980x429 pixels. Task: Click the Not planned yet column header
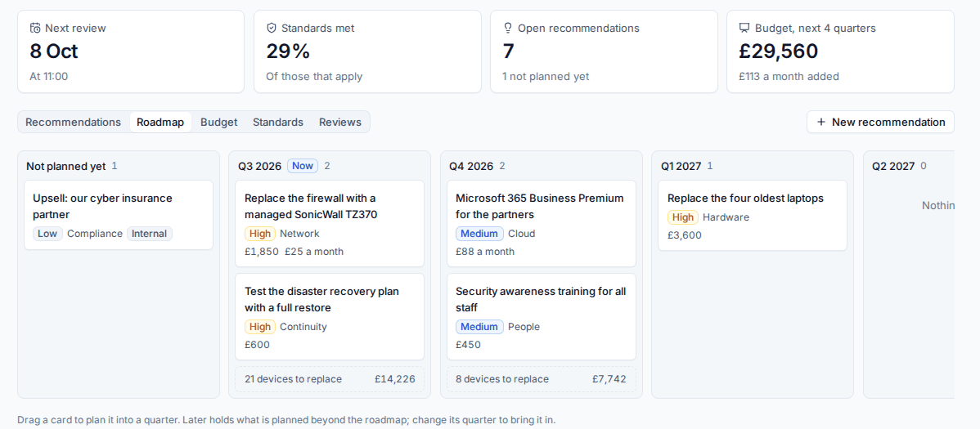click(x=66, y=166)
